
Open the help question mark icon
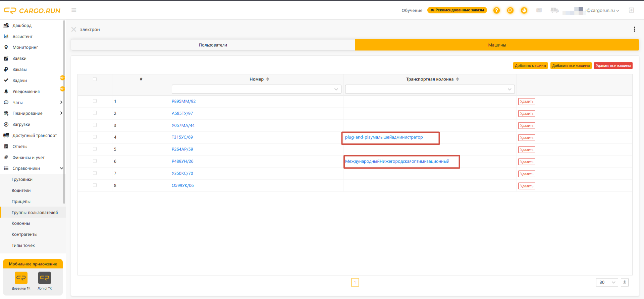(x=496, y=10)
